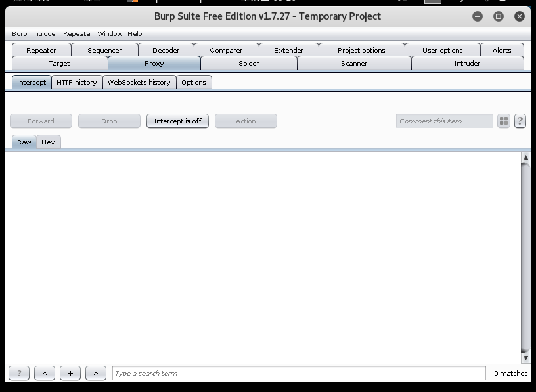This screenshot has width=536, height=392.
Task: Select the Intercept sub-tab
Action: point(32,82)
